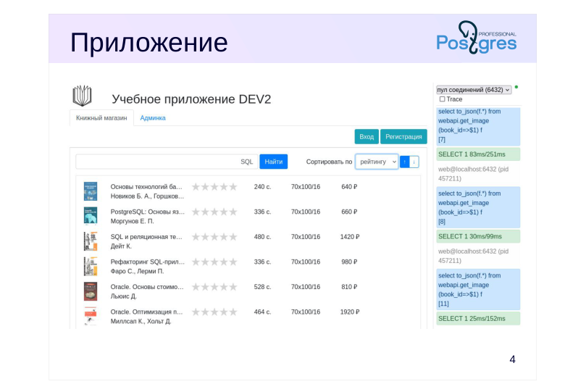Viewport: 586px width, 392px height.
Task: Click the open book logo icon
Action: (82, 96)
